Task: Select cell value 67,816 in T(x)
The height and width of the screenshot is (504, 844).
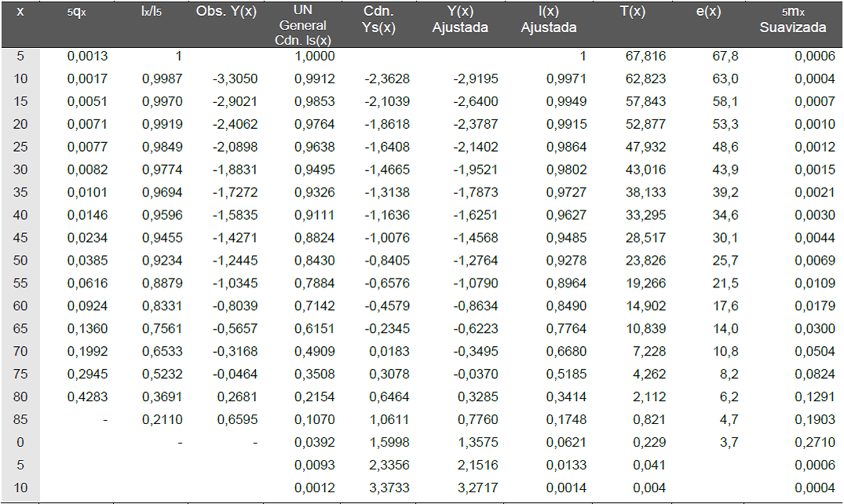Action: tap(645, 56)
